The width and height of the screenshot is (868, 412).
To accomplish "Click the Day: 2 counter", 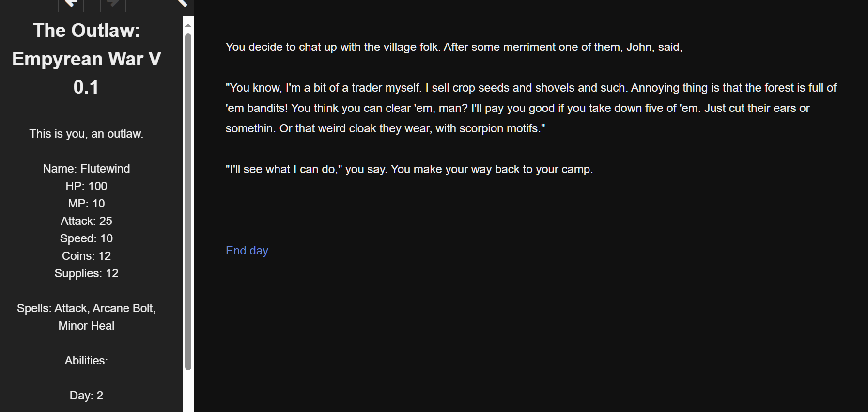I will pos(86,396).
